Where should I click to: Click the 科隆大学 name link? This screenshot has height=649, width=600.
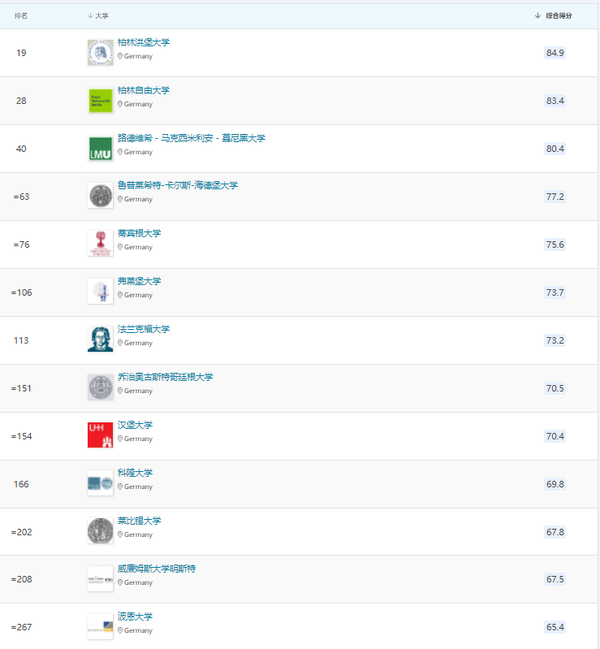point(135,473)
